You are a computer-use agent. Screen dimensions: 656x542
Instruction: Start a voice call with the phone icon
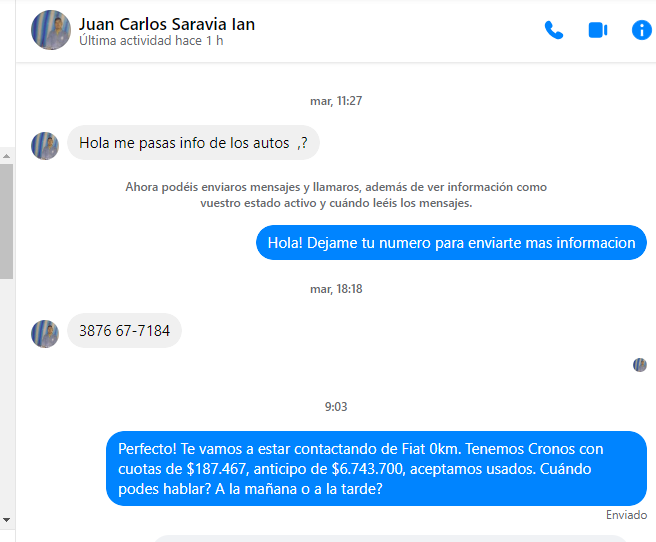pyautogui.click(x=554, y=30)
